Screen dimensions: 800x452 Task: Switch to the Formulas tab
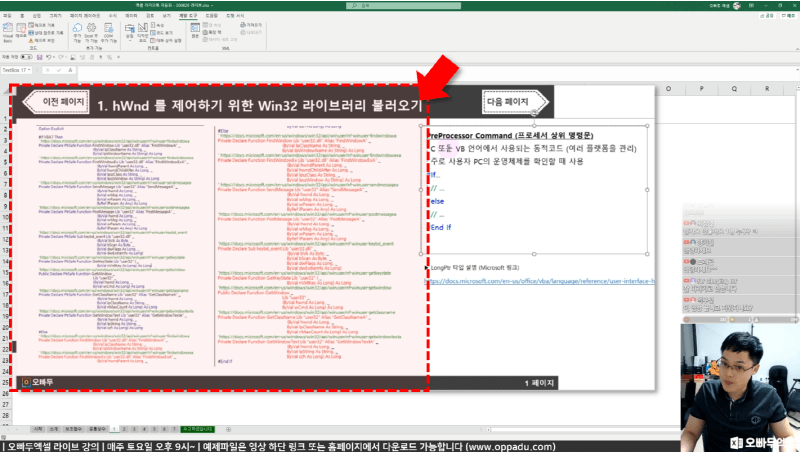(113, 16)
